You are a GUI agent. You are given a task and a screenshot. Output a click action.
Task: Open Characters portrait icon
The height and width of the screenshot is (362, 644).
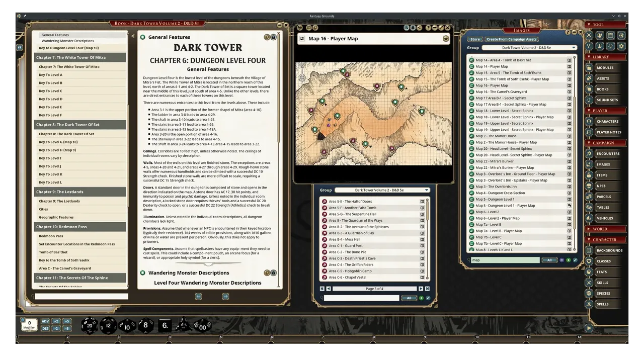click(x=589, y=121)
